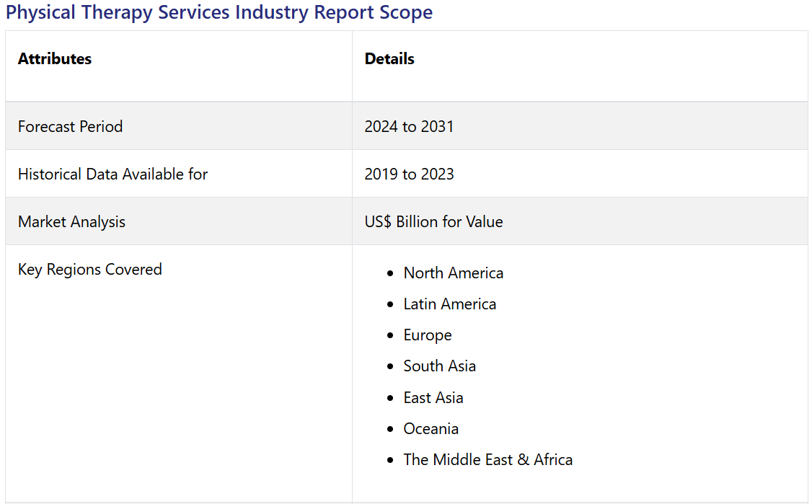Click the Physical Therapy Services Industry Report Scope heading
Viewport: 812px width, 504px height.
[219, 12]
